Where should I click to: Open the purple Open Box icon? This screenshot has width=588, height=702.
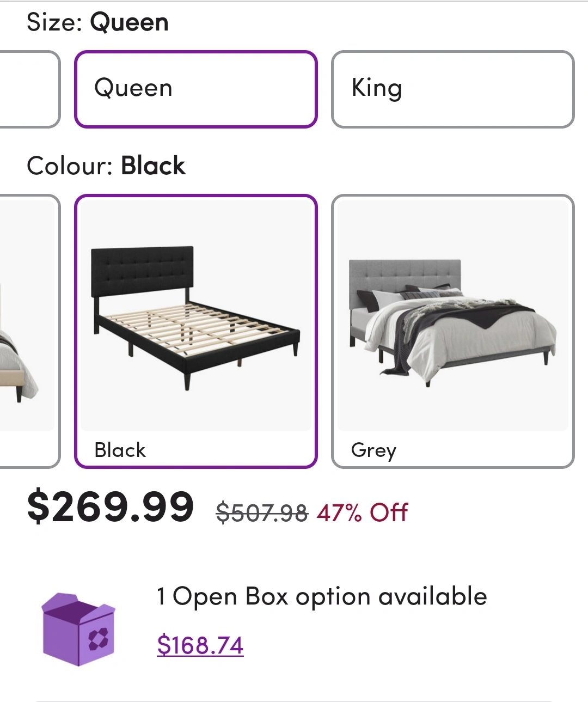(79, 629)
